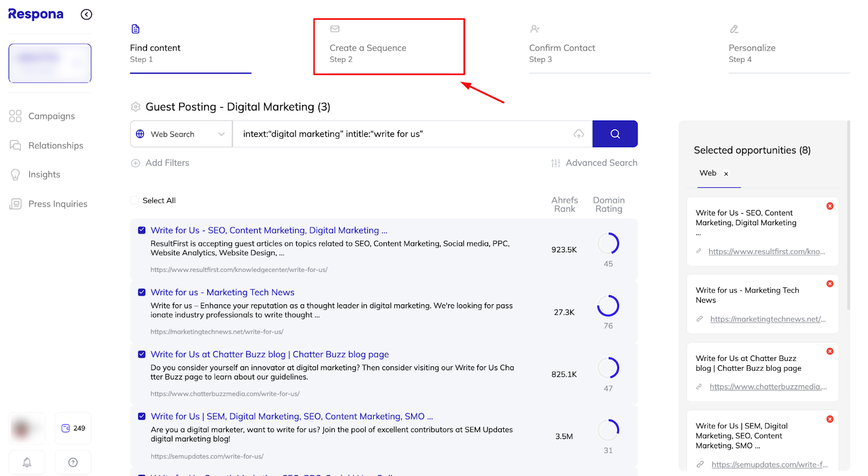This screenshot has height=476, width=868.
Task: Click the Domain Rating 45 gauge
Action: click(608, 244)
